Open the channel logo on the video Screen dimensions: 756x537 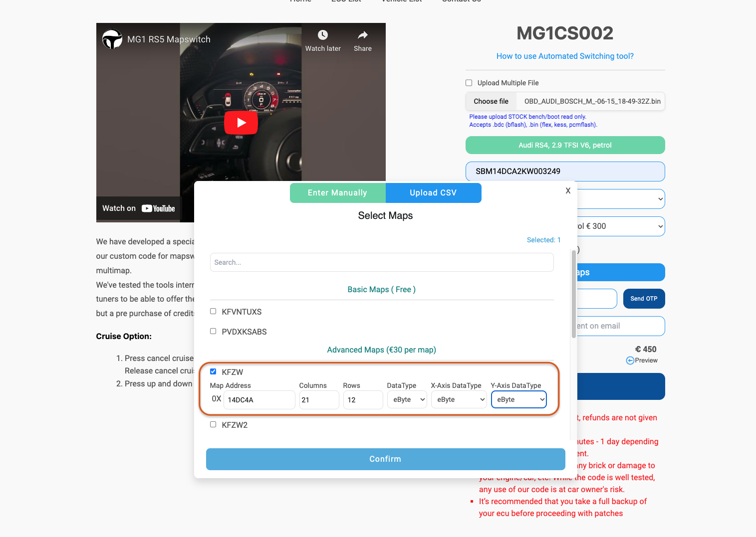tap(112, 39)
